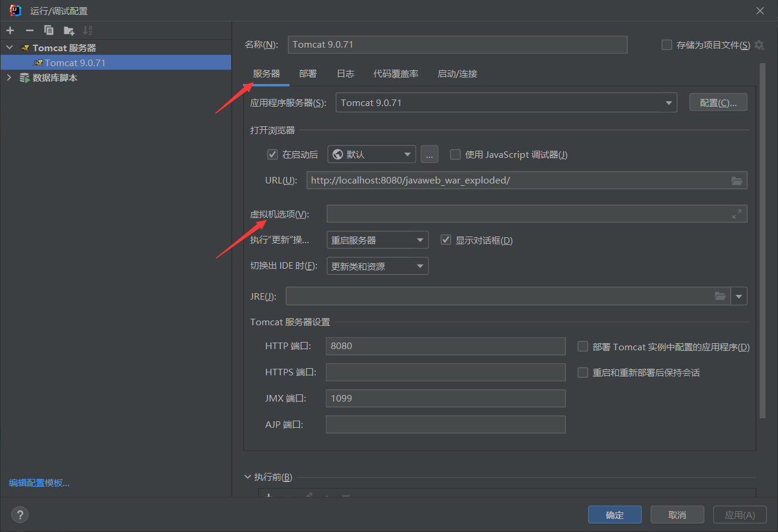
Task: Cancel the dialog with 取消
Action: pos(677,515)
